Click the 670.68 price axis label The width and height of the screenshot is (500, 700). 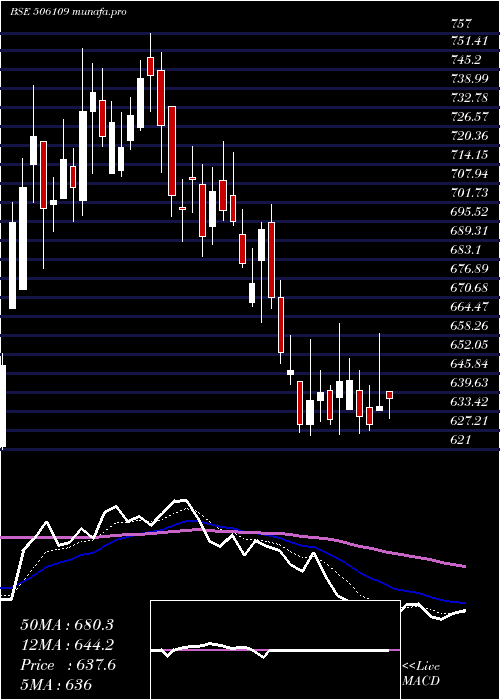(469, 288)
